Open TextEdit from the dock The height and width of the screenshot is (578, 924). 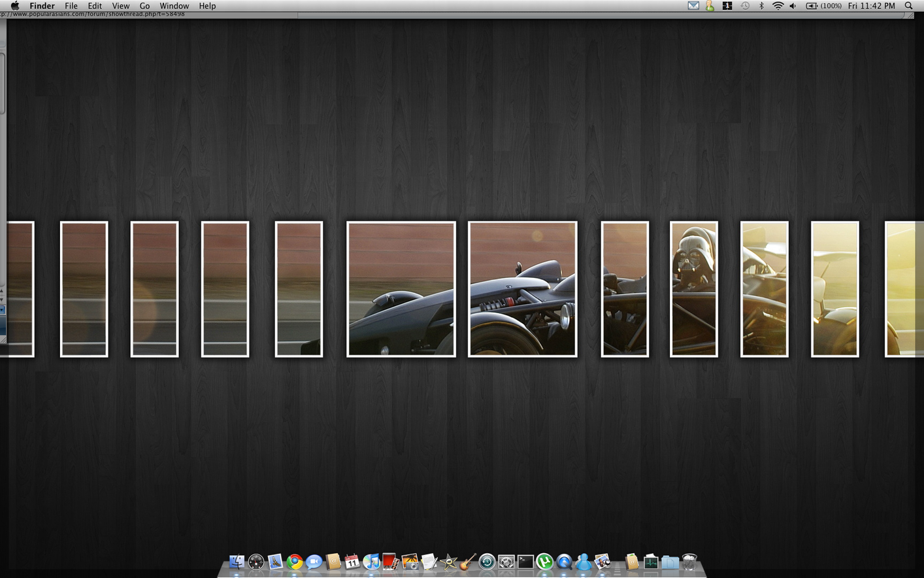point(429,561)
